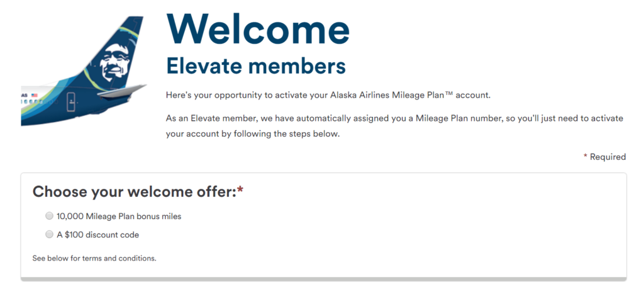Click the sentence mentioning Alaska Airlines Mileage Plan account
This screenshot has width=644, height=287.
(x=328, y=95)
